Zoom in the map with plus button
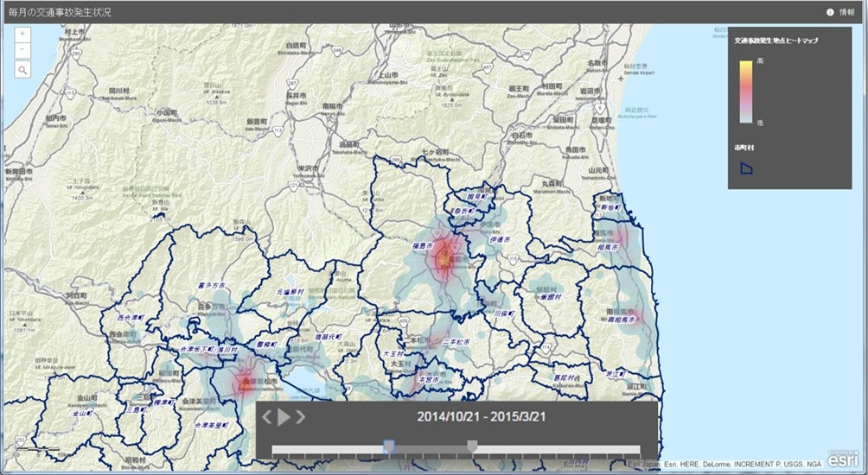The image size is (868, 475). coord(22,34)
